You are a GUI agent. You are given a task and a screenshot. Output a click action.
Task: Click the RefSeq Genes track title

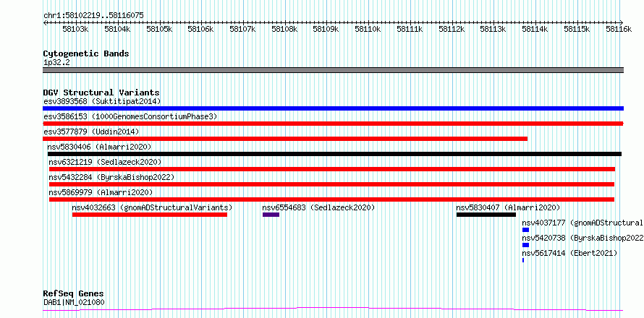coord(74,294)
